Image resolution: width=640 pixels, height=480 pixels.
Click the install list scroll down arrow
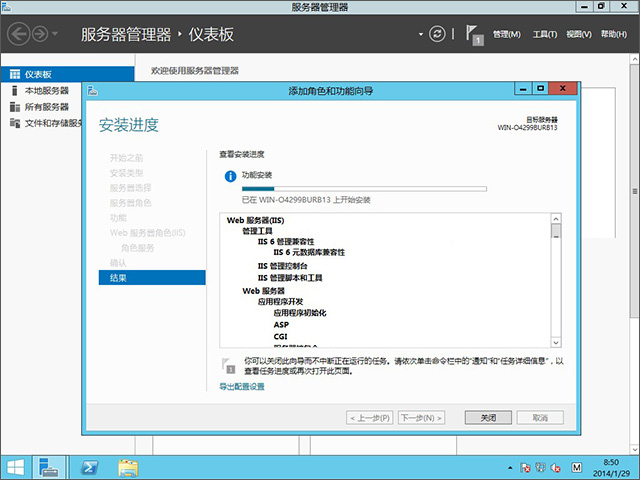(x=556, y=342)
